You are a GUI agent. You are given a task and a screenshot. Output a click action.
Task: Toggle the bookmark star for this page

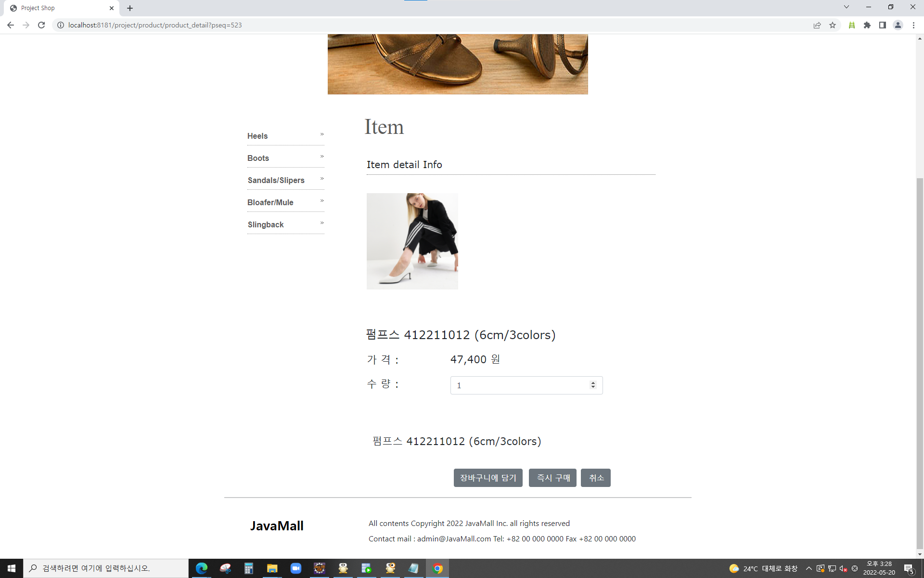pos(833,25)
